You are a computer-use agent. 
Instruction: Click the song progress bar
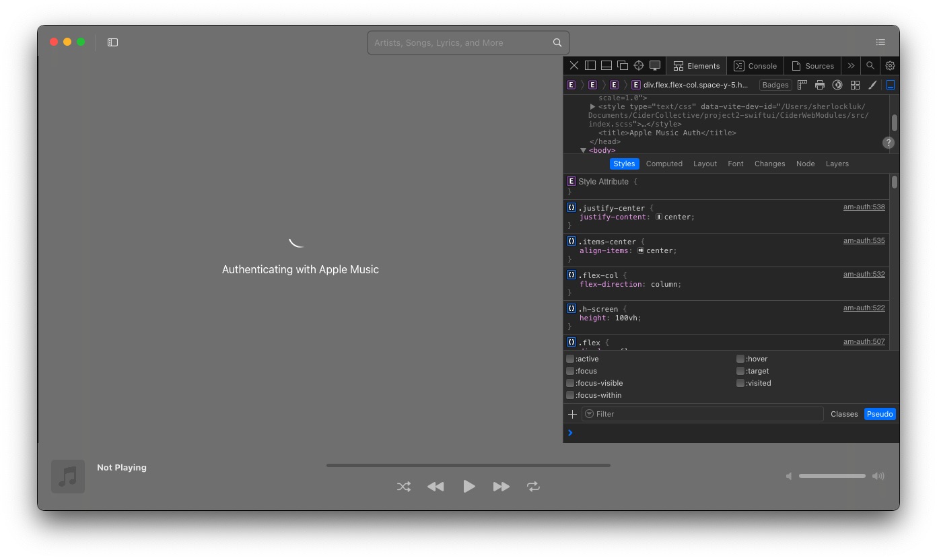pyautogui.click(x=468, y=465)
